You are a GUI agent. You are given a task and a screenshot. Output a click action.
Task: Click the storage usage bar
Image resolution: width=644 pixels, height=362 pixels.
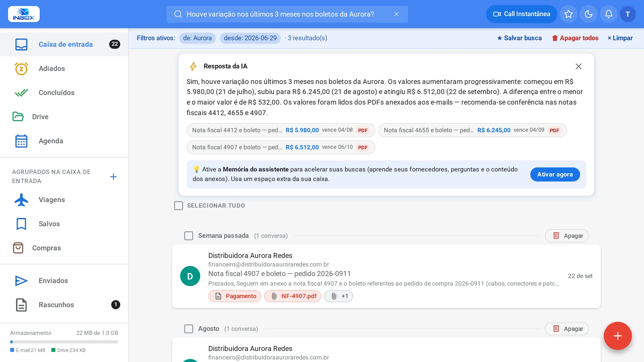click(x=64, y=342)
